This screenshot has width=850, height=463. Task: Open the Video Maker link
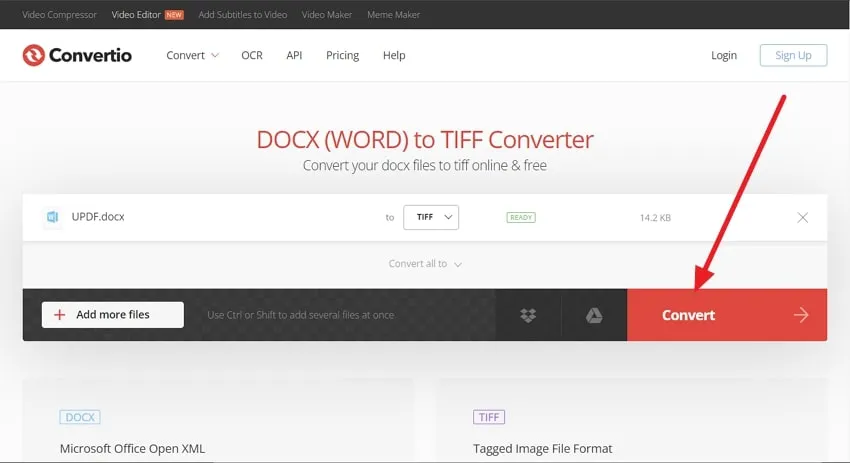pos(327,15)
